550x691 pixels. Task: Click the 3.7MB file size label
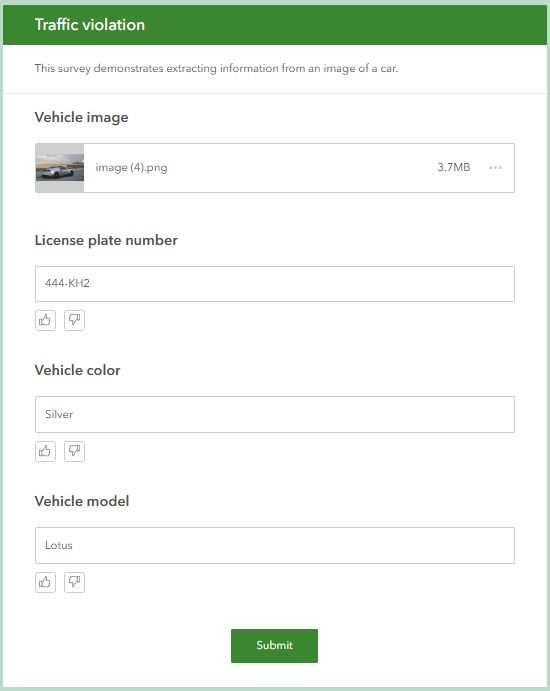453,167
